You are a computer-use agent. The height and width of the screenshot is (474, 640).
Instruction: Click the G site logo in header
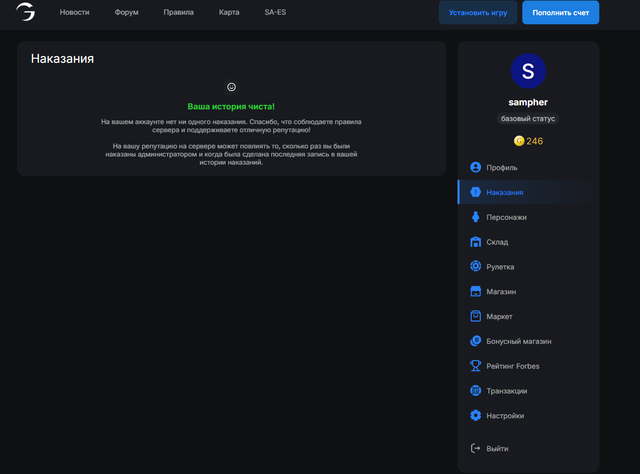pyautogui.click(x=25, y=11)
